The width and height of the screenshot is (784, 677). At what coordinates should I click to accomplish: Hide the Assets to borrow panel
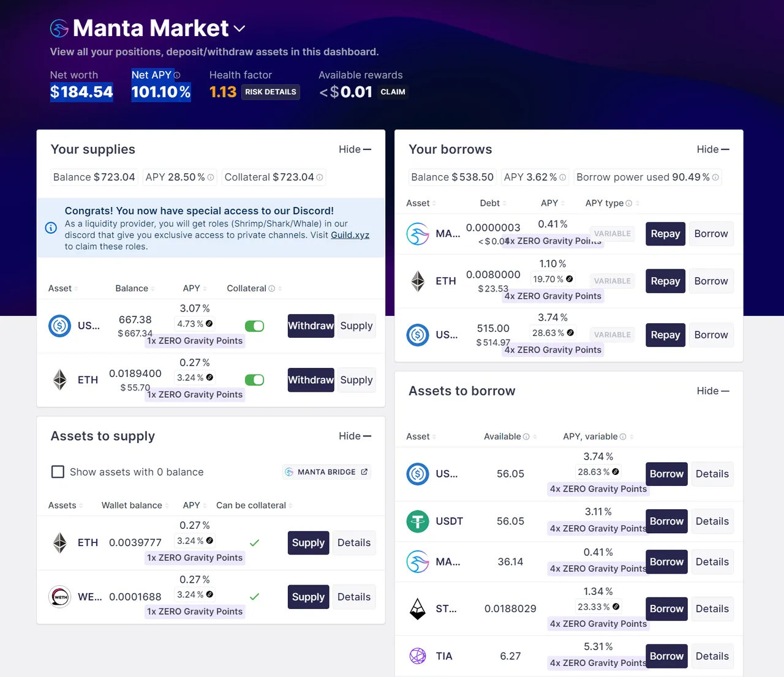click(x=713, y=391)
